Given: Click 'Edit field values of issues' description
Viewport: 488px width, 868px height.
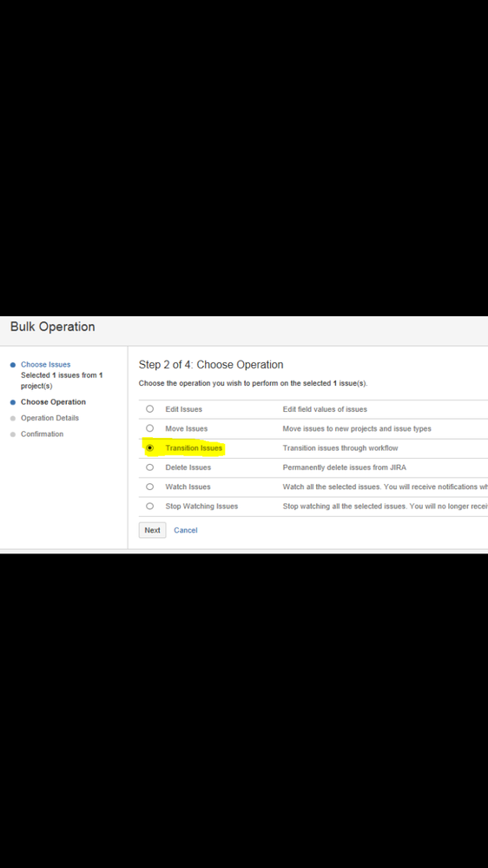Looking at the screenshot, I should click(325, 409).
